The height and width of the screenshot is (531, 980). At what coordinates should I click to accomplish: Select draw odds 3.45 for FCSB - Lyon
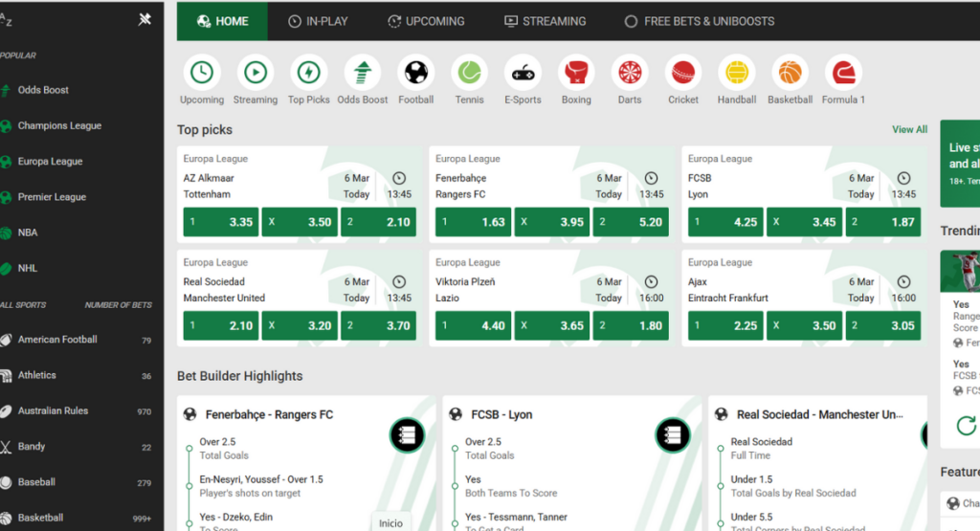click(804, 222)
